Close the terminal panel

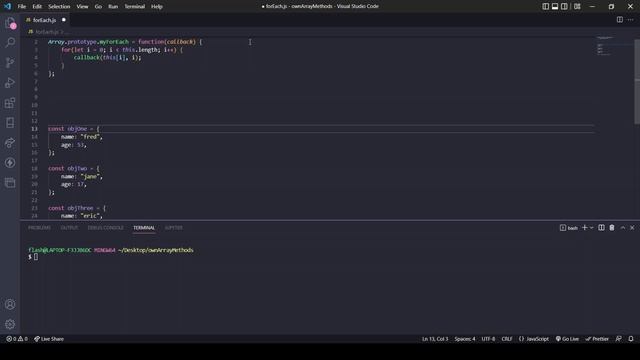[632, 228]
